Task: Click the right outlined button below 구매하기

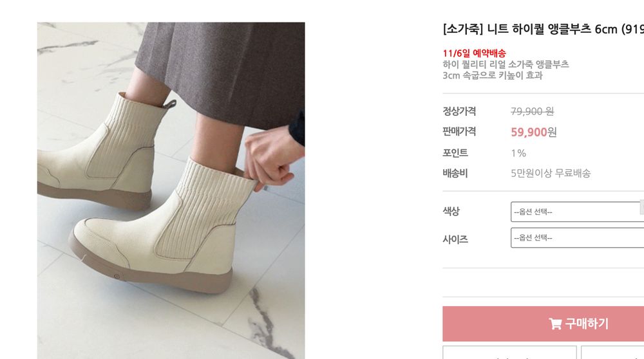Action: click(612, 353)
